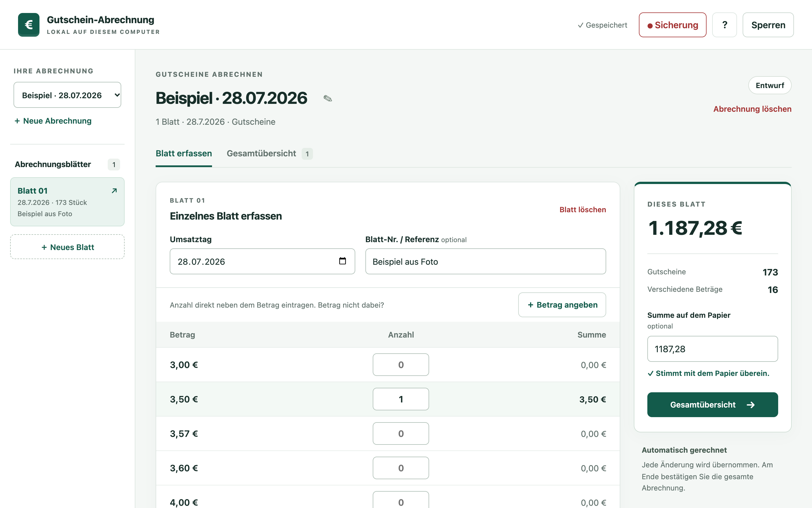Viewport: 812px width, 508px height.
Task: Click the green Gesamtübersicht arrow button
Action: 712,404
